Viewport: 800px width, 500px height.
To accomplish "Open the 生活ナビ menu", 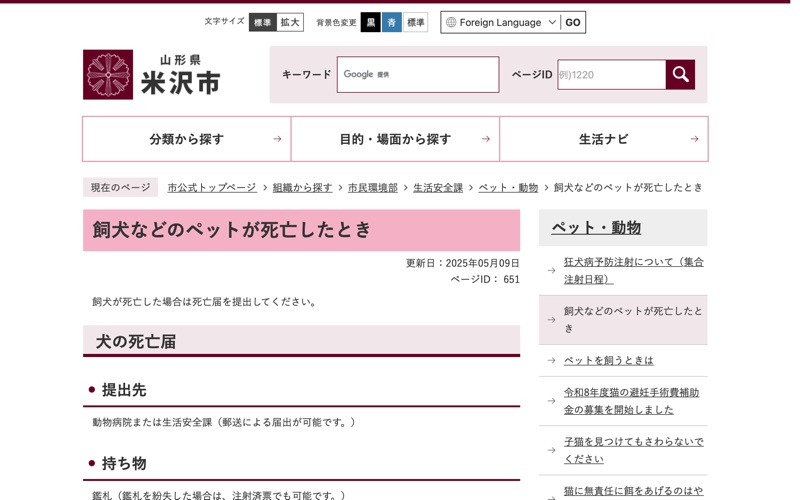I will pyautogui.click(x=604, y=139).
